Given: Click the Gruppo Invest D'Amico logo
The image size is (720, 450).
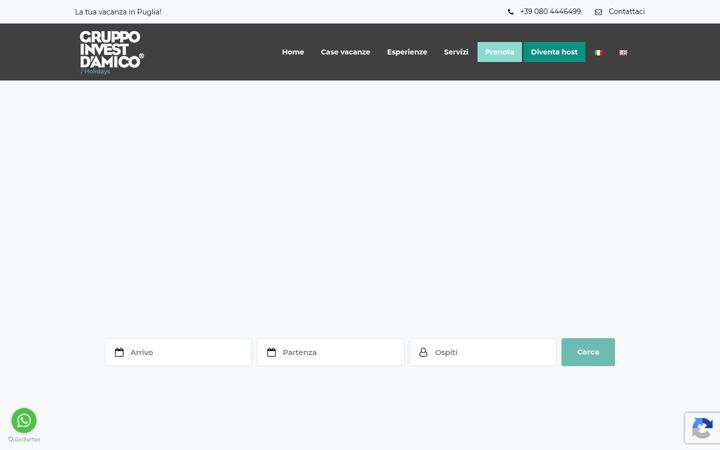Looking at the screenshot, I should pos(112,52).
